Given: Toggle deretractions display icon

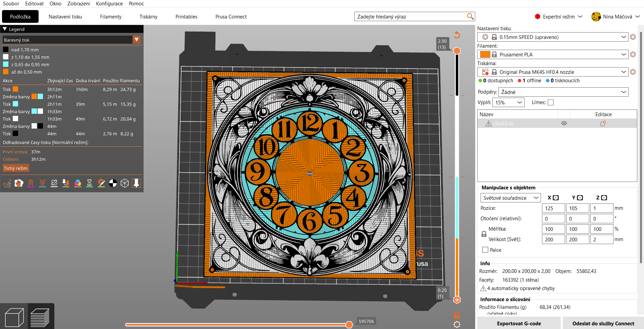Looking at the screenshot, I should [x=42, y=183].
